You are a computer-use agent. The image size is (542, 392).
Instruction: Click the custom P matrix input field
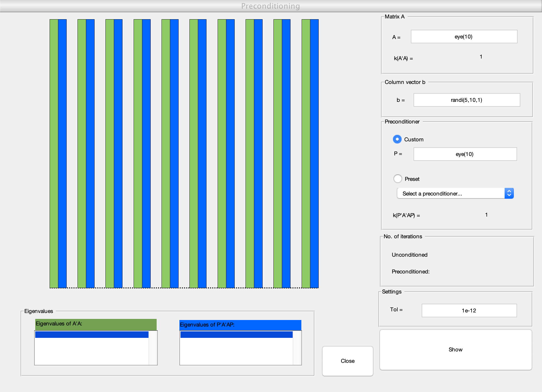tap(465, 154)
